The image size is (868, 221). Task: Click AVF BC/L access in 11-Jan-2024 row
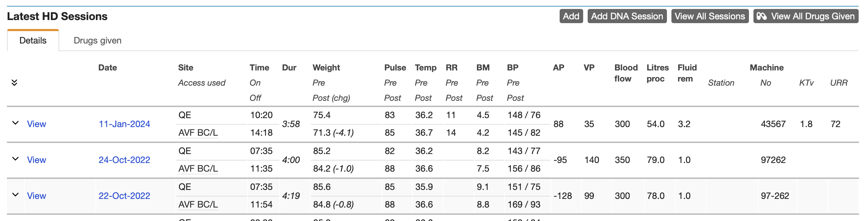point(198,133)
